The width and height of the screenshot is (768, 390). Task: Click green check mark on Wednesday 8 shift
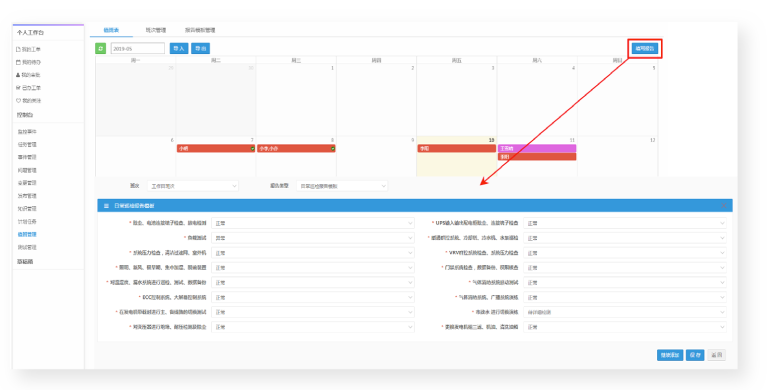[333, 148]
